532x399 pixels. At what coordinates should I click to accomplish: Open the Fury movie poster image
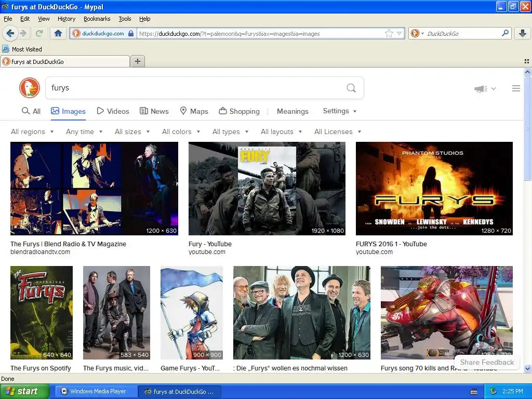click(267, 188)
